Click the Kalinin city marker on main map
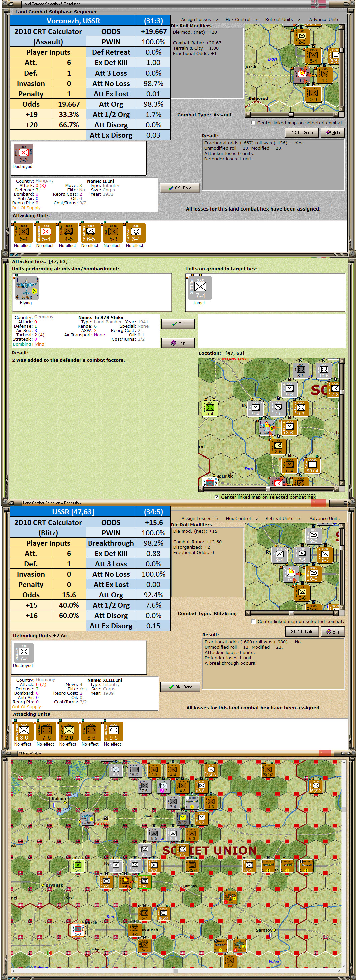 (65, 802)
